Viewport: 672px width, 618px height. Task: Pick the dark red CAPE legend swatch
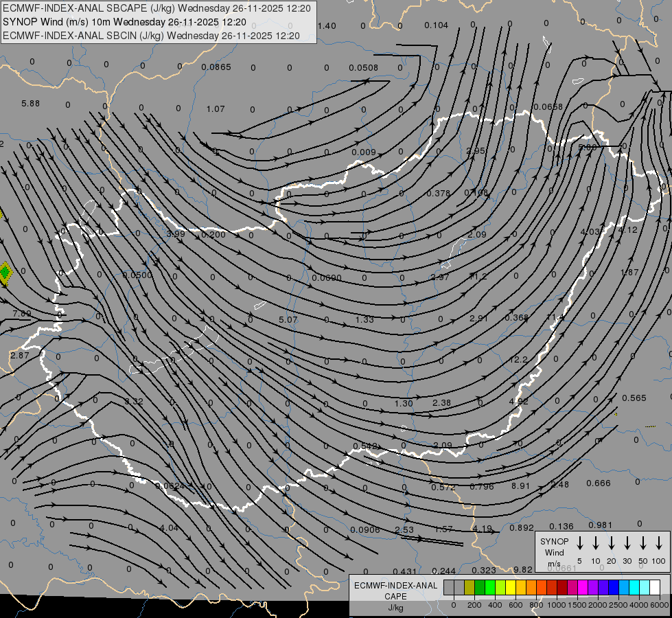click(562, 588)
